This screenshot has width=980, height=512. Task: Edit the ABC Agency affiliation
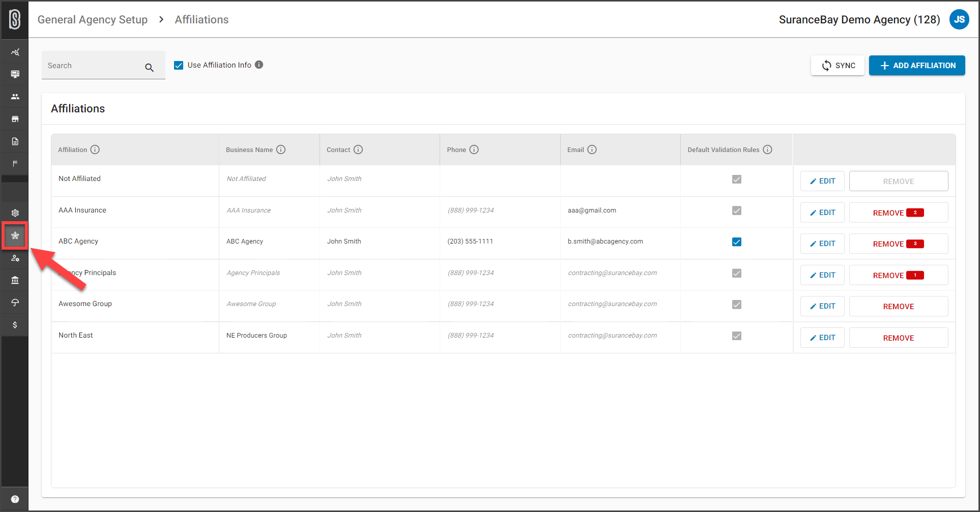point(822,244)
